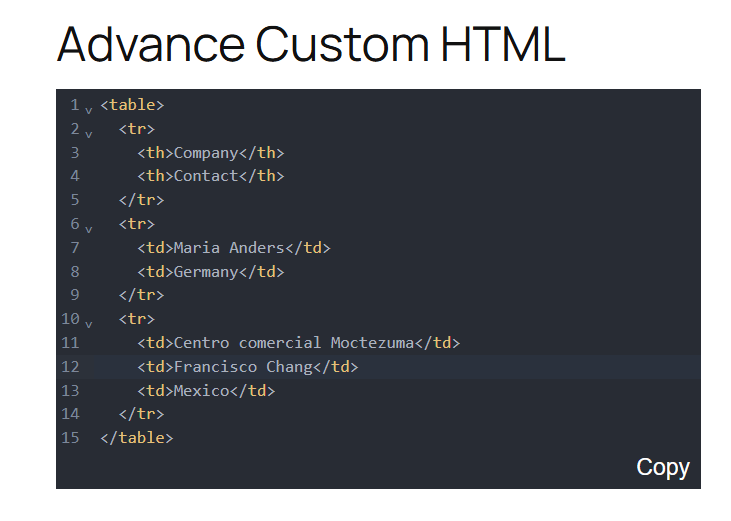This screenshot has width=731, height=521.
Task: Click the closing tr tag on line 9
Action: pyautogui.click(x=141, y=295)
